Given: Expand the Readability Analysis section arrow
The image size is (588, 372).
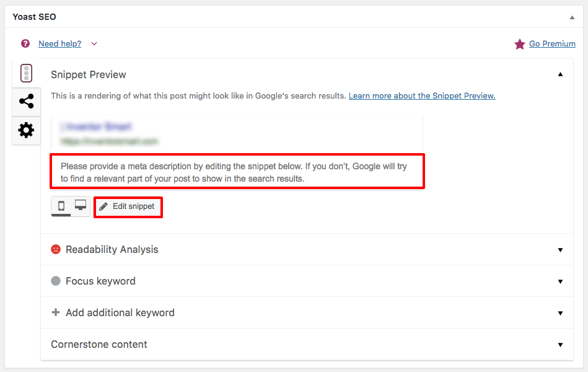Looking at the screenshot, I should click(560, 250).
